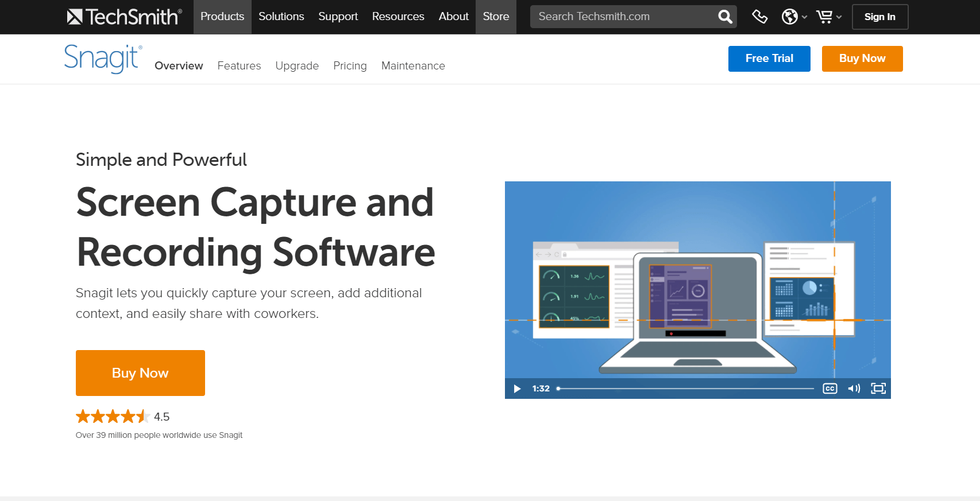Click the video progress bar
This screenshot has height=501, width=980.
[x=685, y=389]
